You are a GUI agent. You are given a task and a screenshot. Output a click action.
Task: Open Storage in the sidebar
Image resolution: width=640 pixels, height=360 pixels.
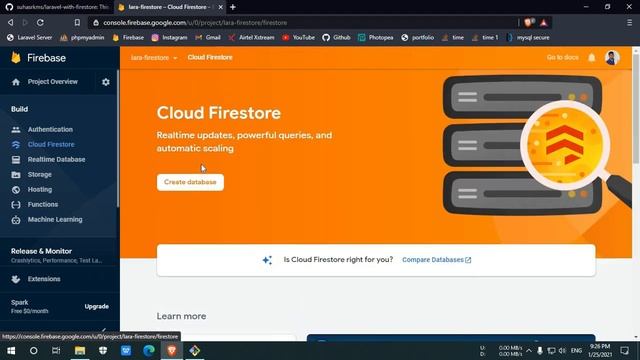pos(40,175)
